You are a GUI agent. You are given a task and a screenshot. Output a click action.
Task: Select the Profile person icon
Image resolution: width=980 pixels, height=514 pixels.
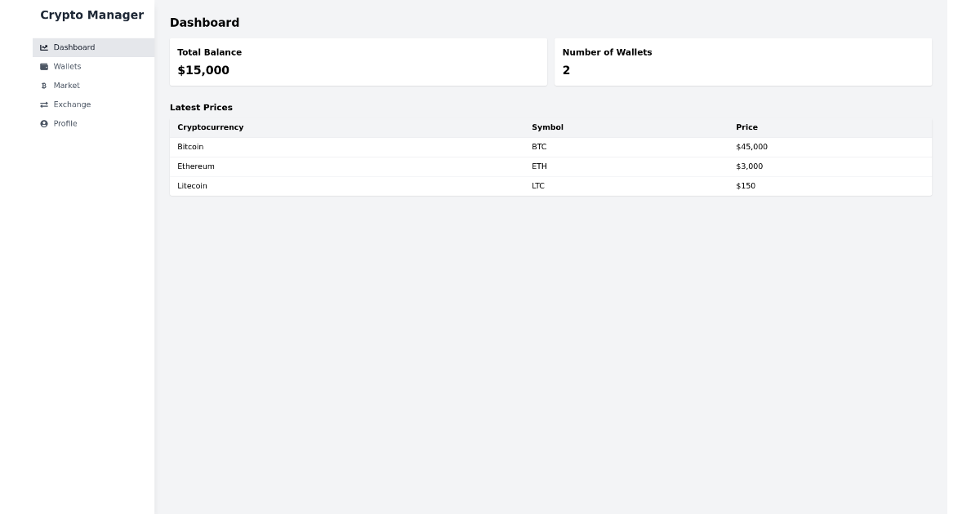(x=44, y=123)
